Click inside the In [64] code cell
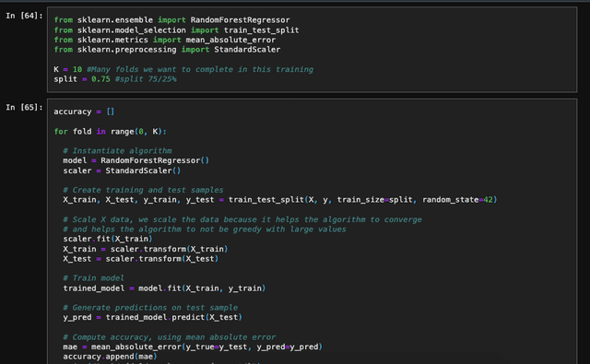Viewport: 590px width, 364px height. click(x=312, y=50)
